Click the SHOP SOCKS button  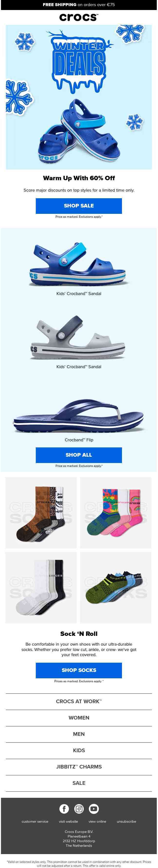click(79, 670)
